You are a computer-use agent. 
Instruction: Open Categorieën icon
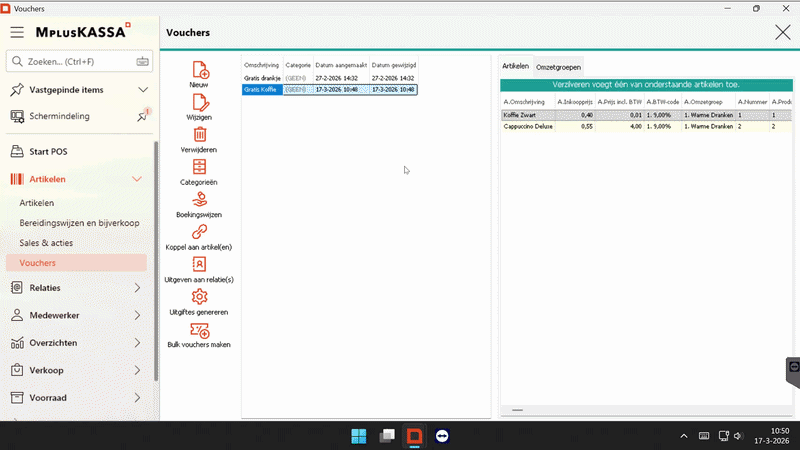tap(199, 167)
